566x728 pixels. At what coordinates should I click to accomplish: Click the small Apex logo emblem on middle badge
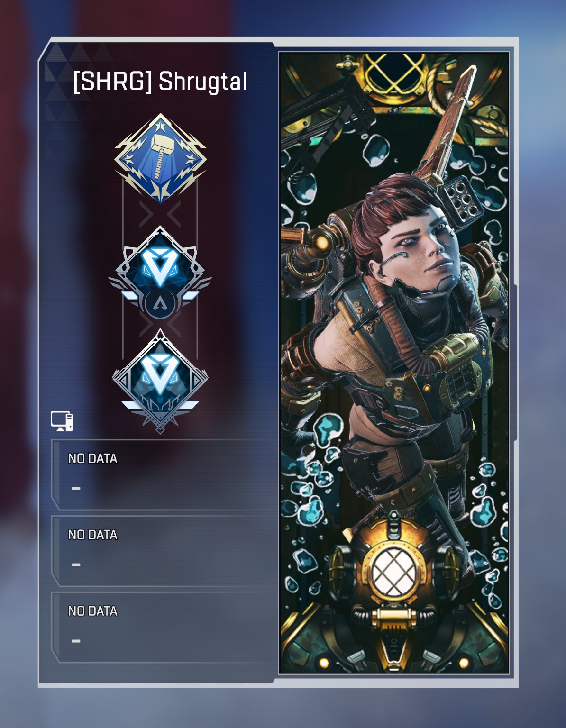(160, 303)
